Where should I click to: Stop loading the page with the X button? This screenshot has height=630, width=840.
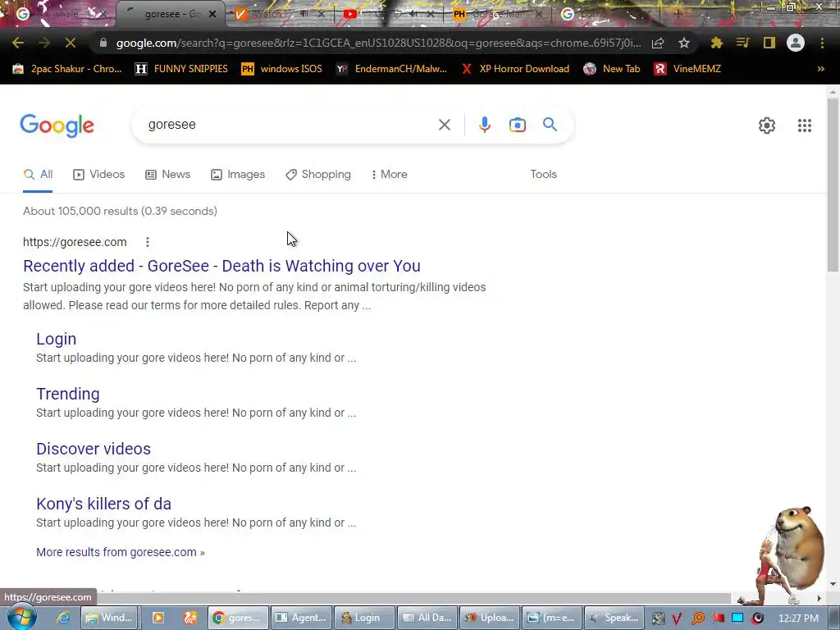click(71, 43)
